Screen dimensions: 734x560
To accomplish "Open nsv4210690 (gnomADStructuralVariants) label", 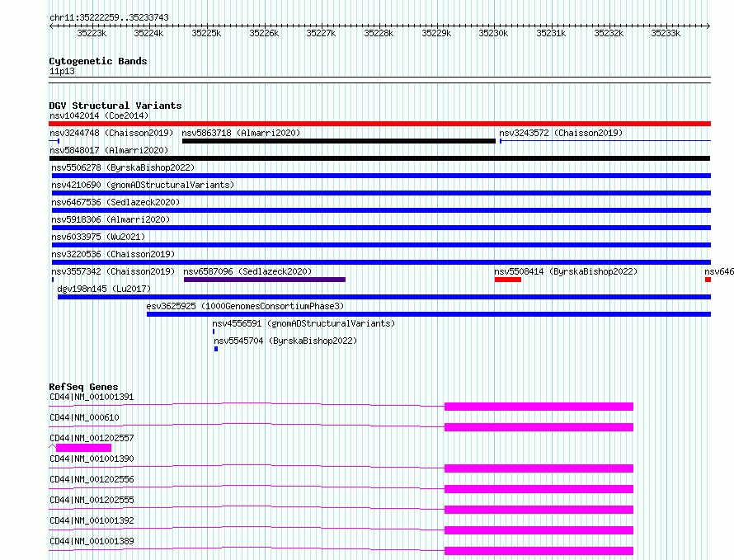I will point(143,185).
